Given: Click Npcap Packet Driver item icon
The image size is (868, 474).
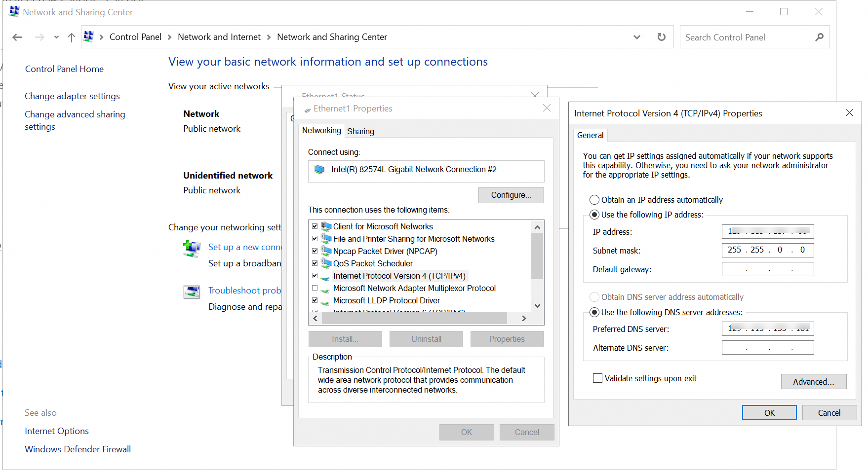Looking at the screenshot, I should point(326,251).
